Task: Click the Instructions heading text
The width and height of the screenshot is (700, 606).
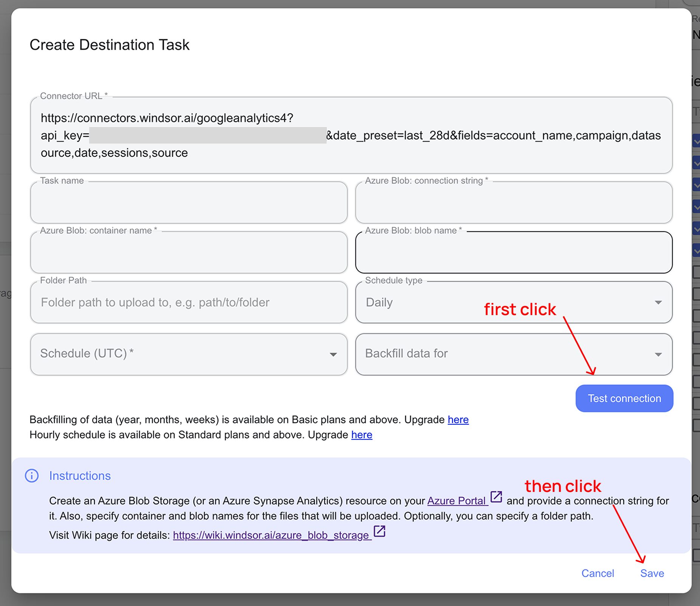Action: coord(80,476)
